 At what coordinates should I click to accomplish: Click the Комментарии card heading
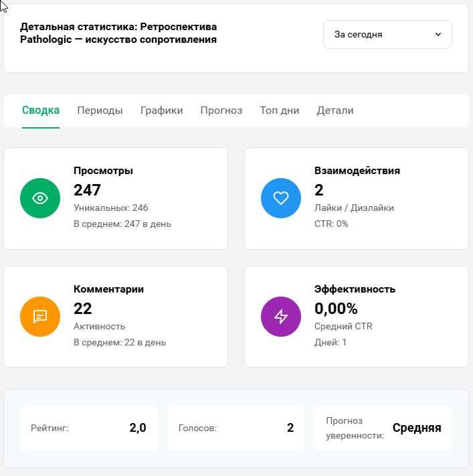(108, 289)
